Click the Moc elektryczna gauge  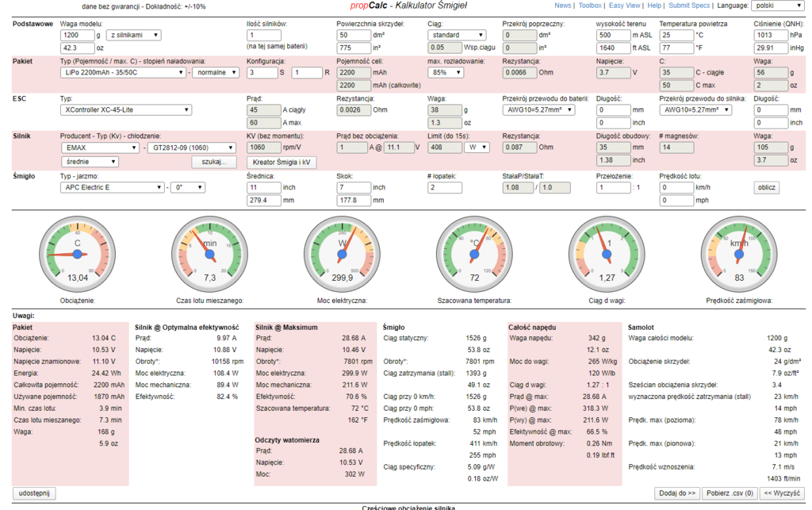(343, 253)
